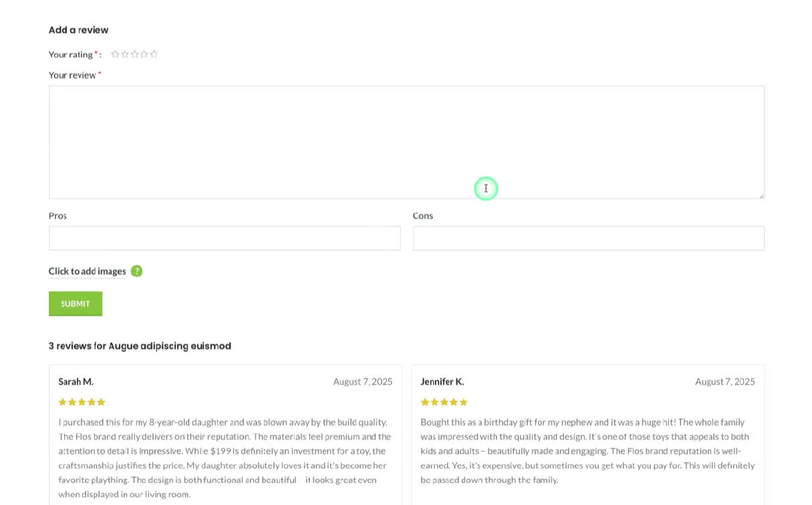The height and width of the screenshot is (505, 812).
Task: Click the date on Jennifer K.'s review
Action: (724, 381)
